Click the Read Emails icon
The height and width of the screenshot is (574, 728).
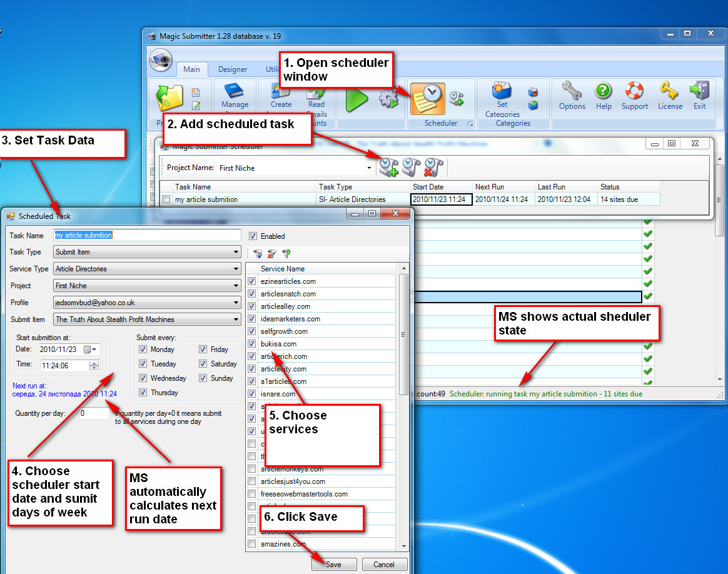point(316,93)
